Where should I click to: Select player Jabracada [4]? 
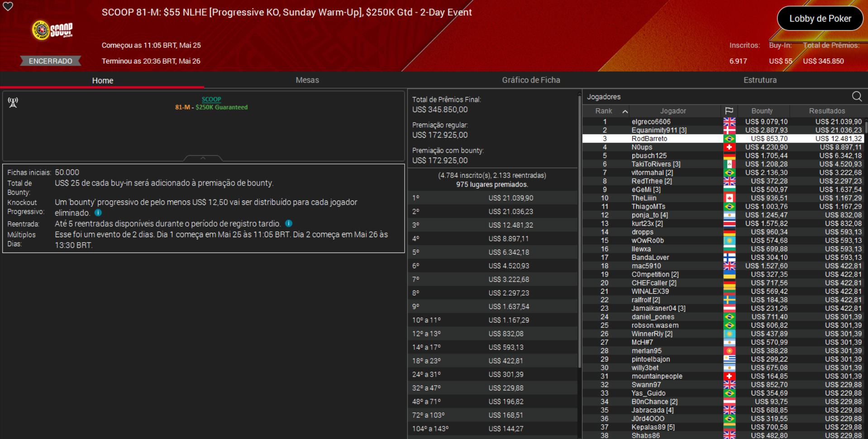[652, 410]
